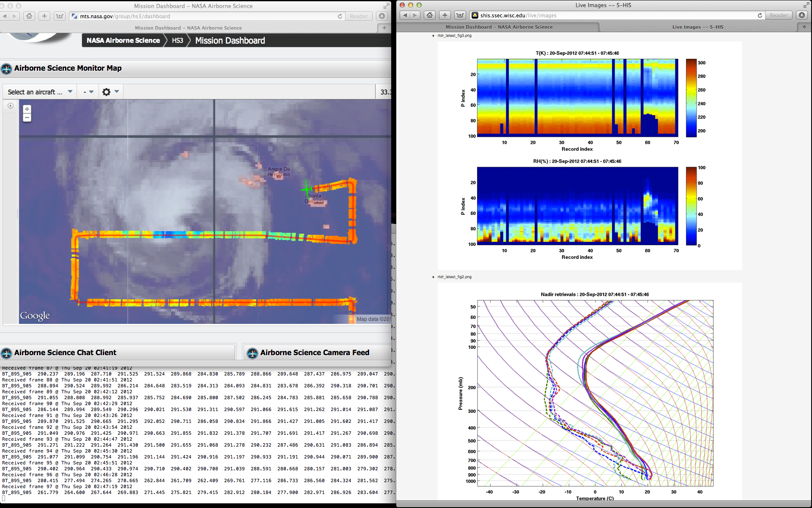
Task: Select Mission Dashboard tab in right window
Action: [499, 27]
